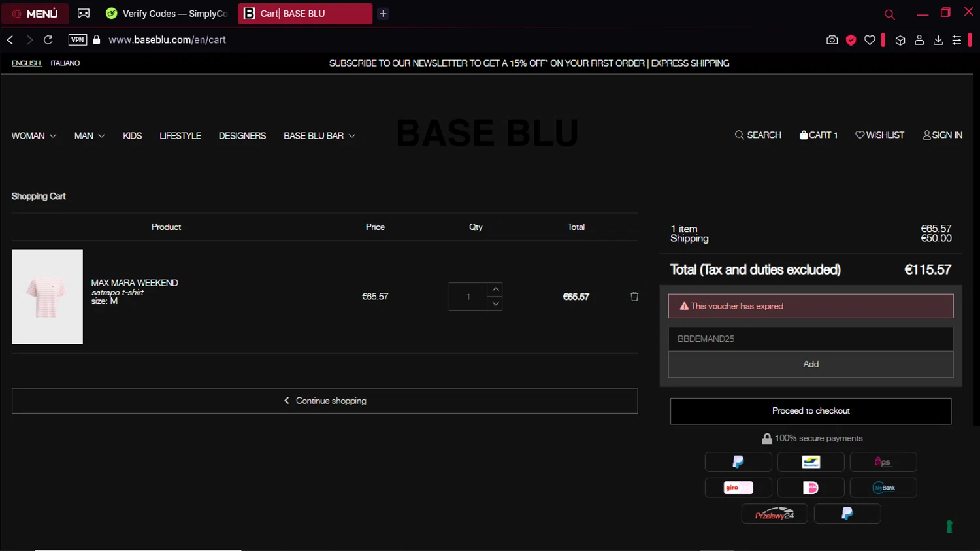Click the PayPal logo in bottom row
980x551 pixels.
point(847,514)
